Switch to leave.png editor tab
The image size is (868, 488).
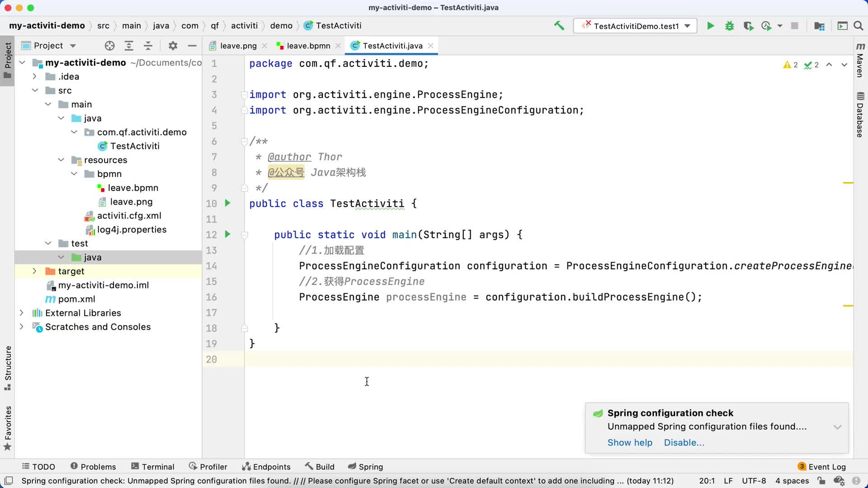(238, 46)
